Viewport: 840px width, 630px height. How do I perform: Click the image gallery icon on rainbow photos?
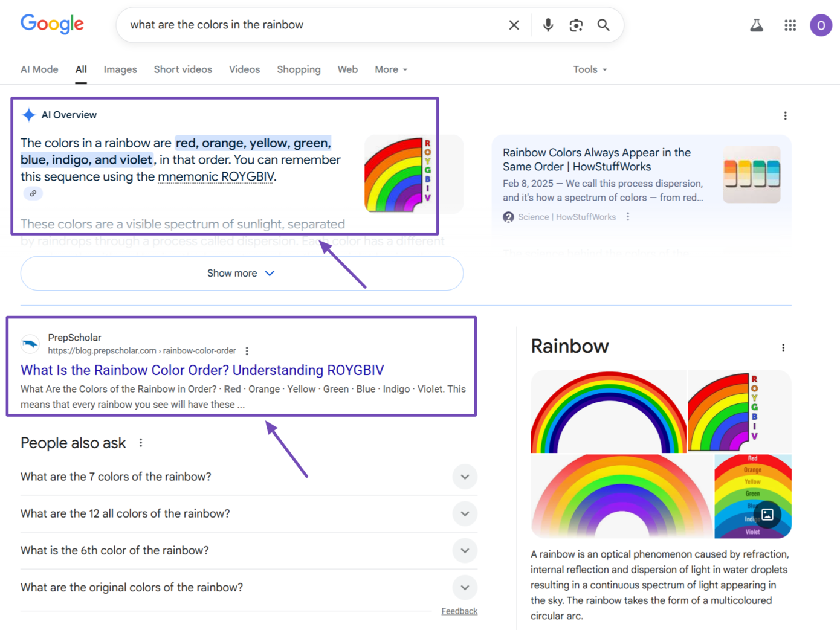767,515
